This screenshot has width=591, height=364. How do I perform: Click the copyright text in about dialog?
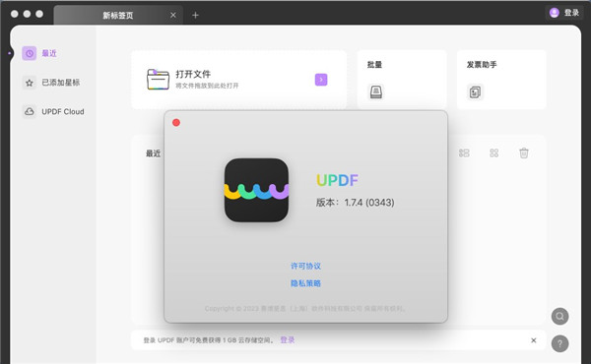coord(305,309)
